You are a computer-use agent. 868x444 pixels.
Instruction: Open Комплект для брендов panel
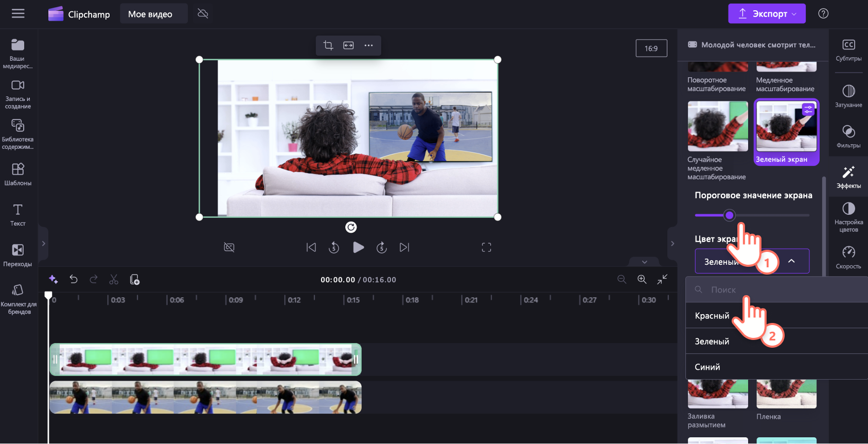(18, 300)
